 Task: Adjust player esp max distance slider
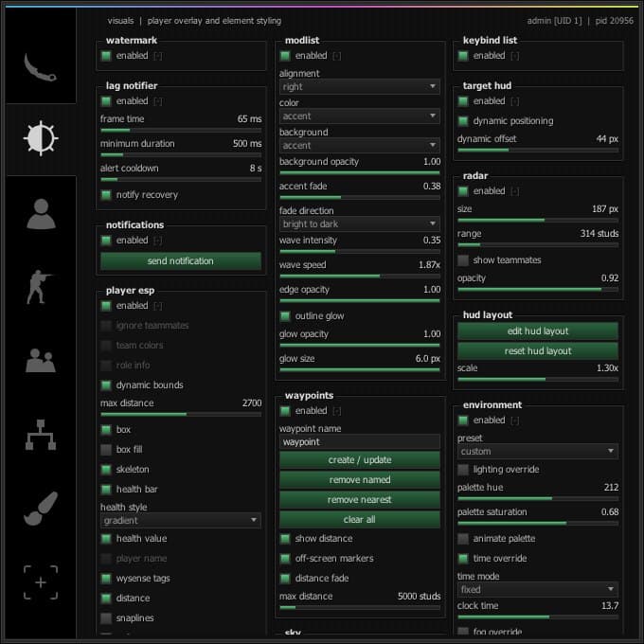click(x=181, y=415)
